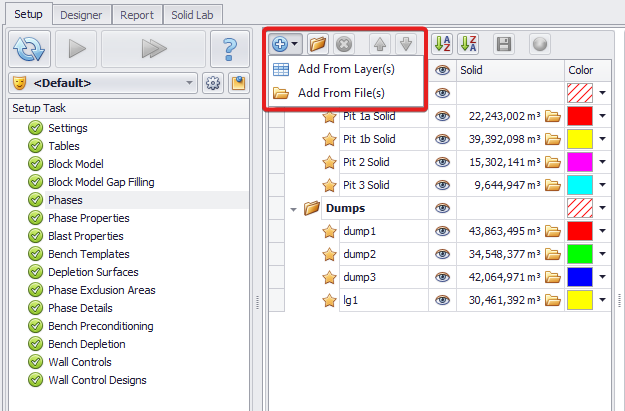625x411 pixels.
Task: Click the star icon beside dump3
Action: (329, 277)
